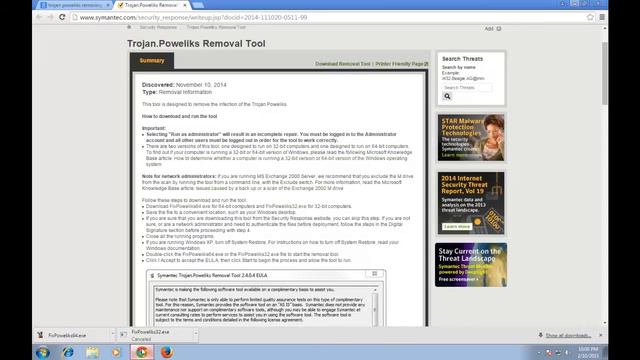
Task: Click Learn more on the Threat Report banner
Action: 457,227
